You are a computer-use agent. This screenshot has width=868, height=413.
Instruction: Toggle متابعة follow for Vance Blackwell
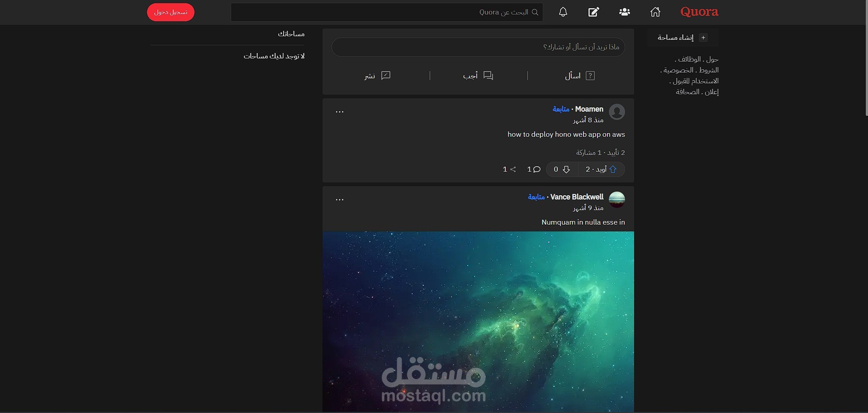click(x=536, y=197)
